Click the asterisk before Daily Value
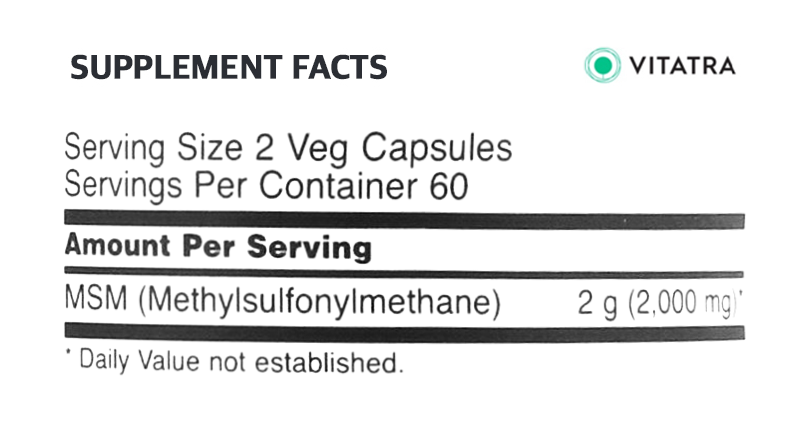The height and width of the screenshot is (435, 800). pos(68,352)
